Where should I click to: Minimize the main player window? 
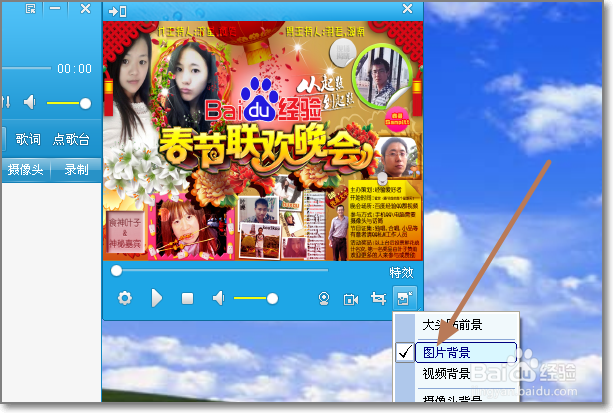55,8
